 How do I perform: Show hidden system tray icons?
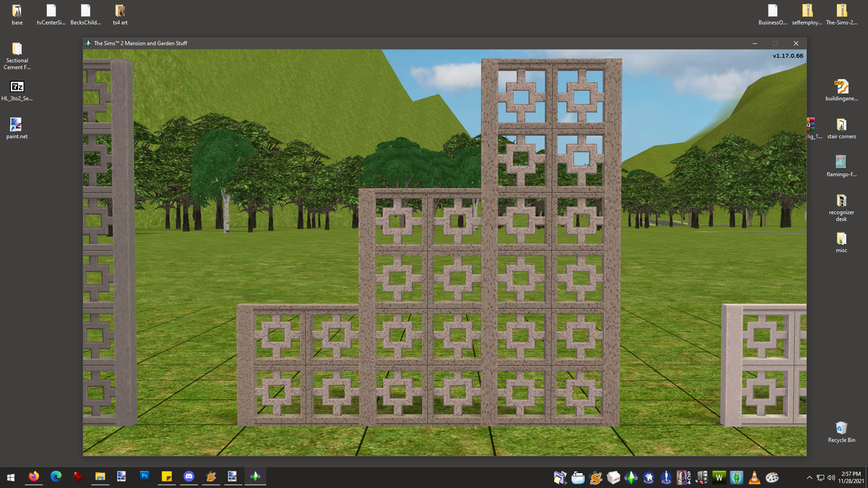pos(809,477)
